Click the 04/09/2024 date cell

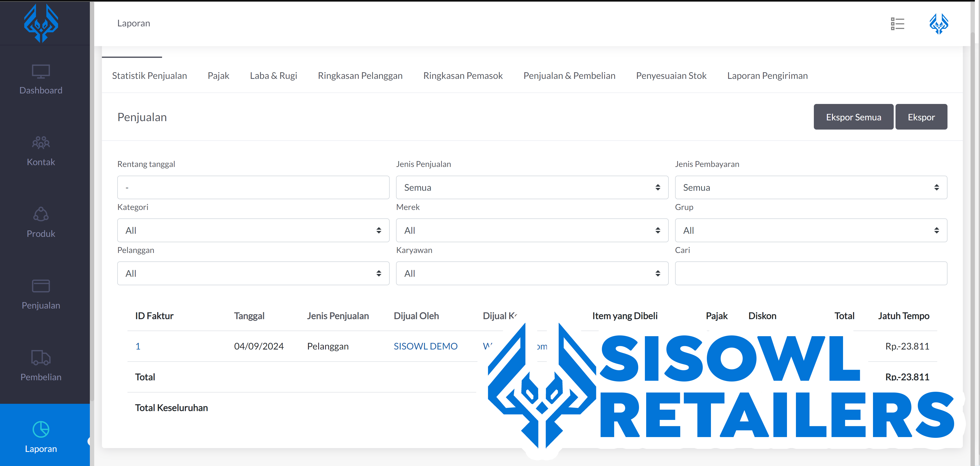pyautogui.click(x=259, y=346)
